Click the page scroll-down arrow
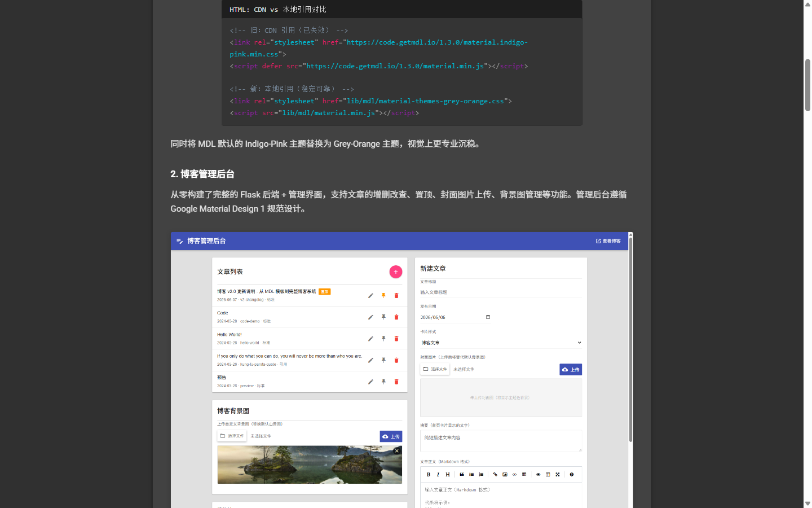 pyautogui.click(x=807, y=503)
